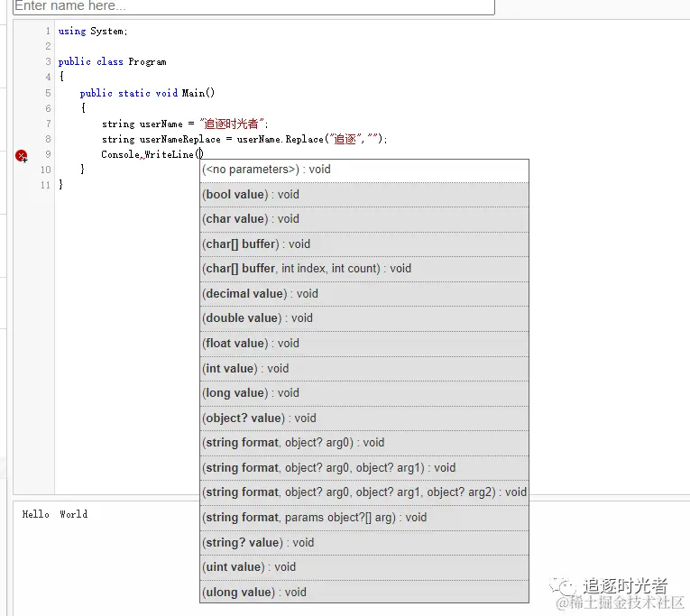
Task: Click "Console.WriteLine(" on line 9
Action: pos(152,154)
